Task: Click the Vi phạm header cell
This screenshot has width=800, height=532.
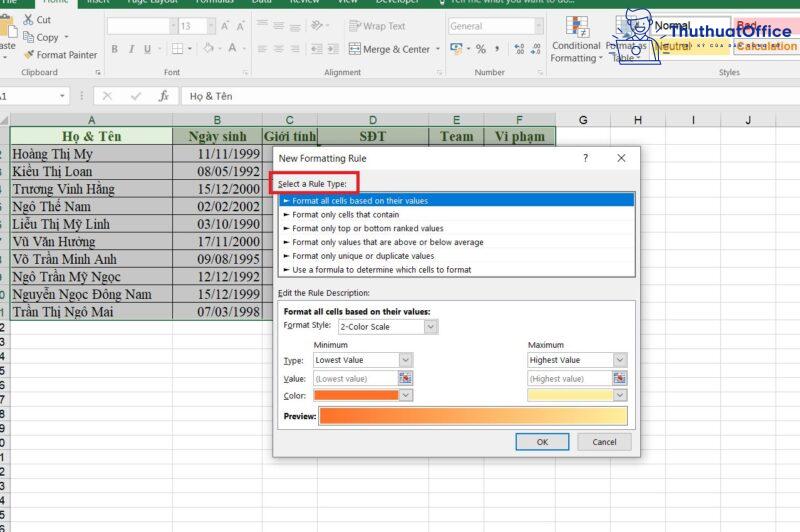Action: (519, 136)
